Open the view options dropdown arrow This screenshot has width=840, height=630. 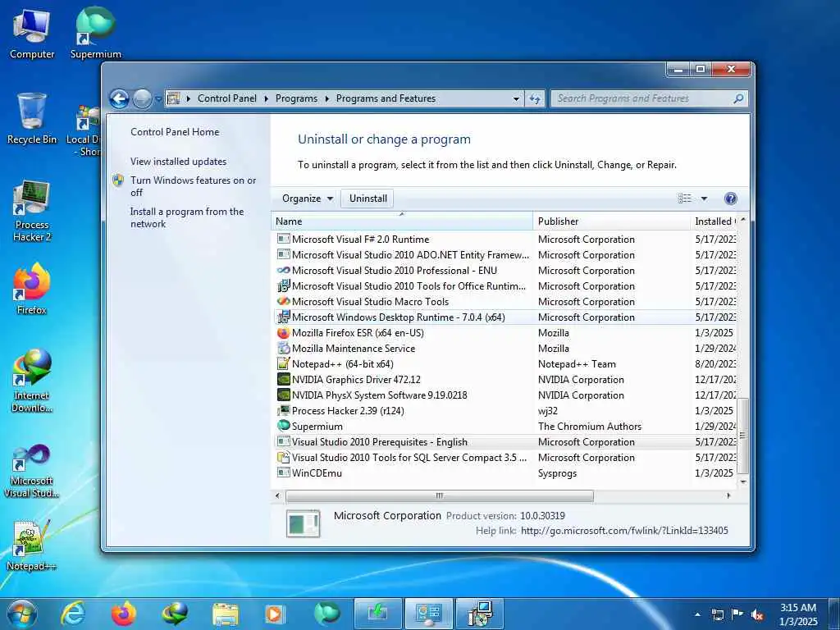point(704,199)
